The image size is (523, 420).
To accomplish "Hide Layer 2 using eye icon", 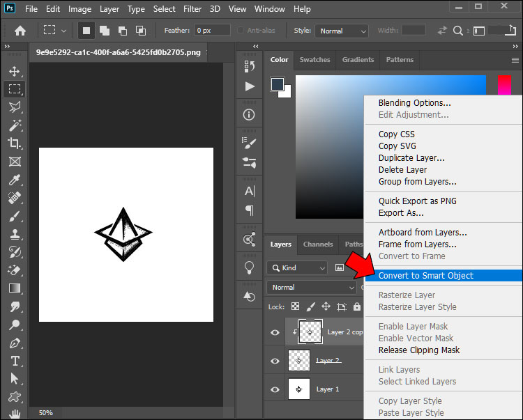I will point(275,361).
